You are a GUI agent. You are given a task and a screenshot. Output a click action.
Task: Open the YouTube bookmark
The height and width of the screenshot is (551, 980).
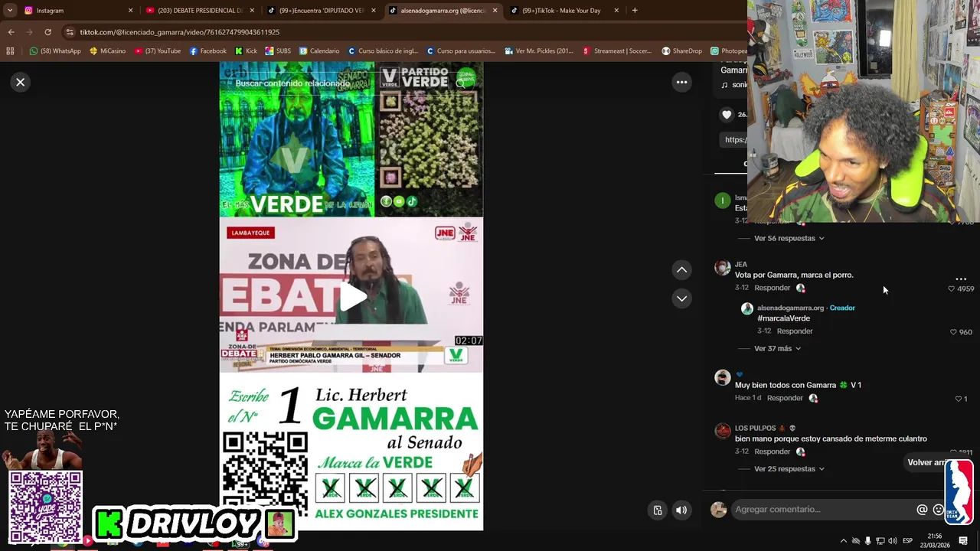[x=158, y=51]
